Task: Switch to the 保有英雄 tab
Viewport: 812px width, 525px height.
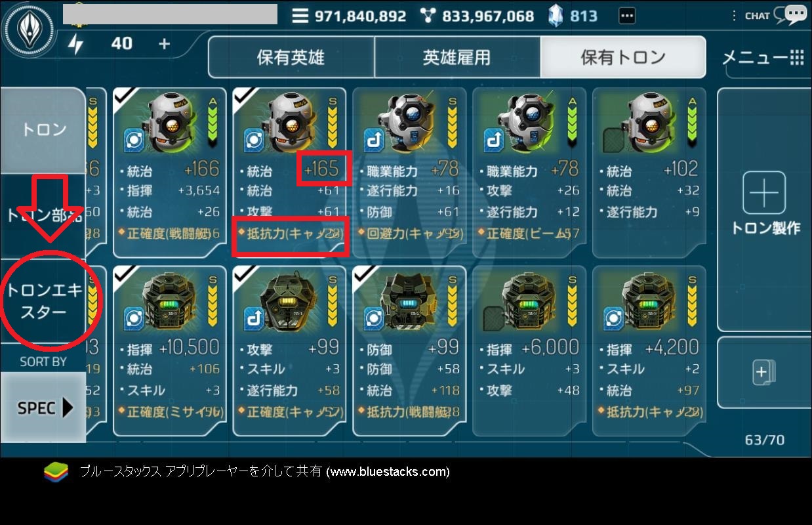Action: point(291,57)
